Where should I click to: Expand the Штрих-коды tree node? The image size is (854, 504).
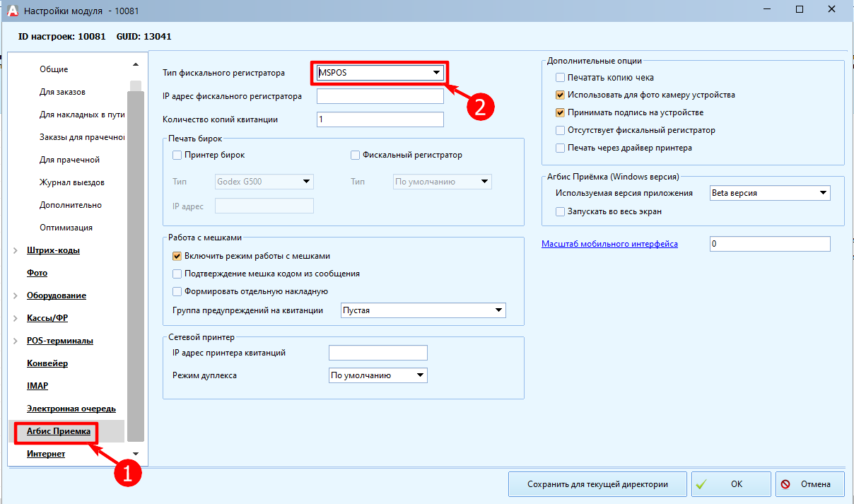[x=16, y=250]
